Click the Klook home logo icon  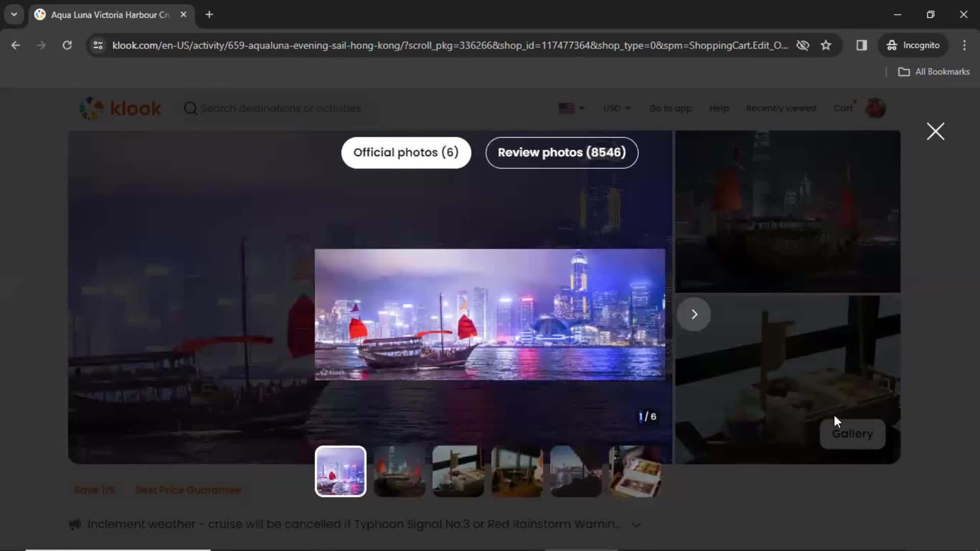(x=120, y=108)
